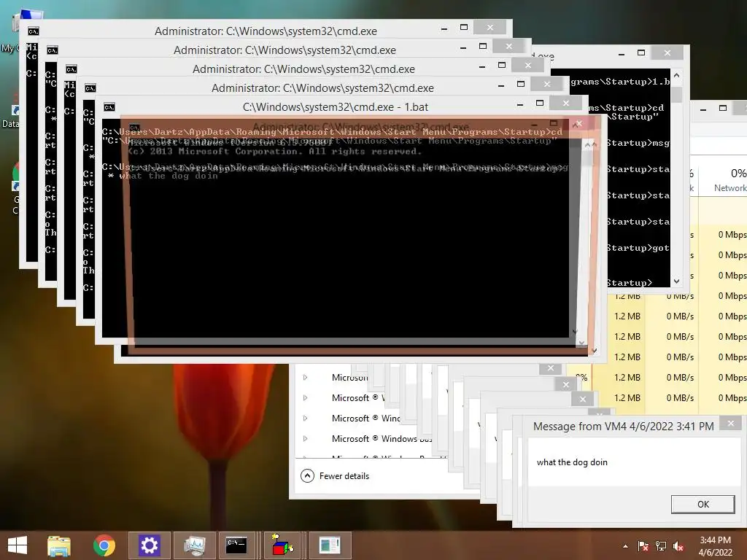747x560 pixels.
Task: Expand the 'Microsoft ® V' process row
Action: coord(306,397)
